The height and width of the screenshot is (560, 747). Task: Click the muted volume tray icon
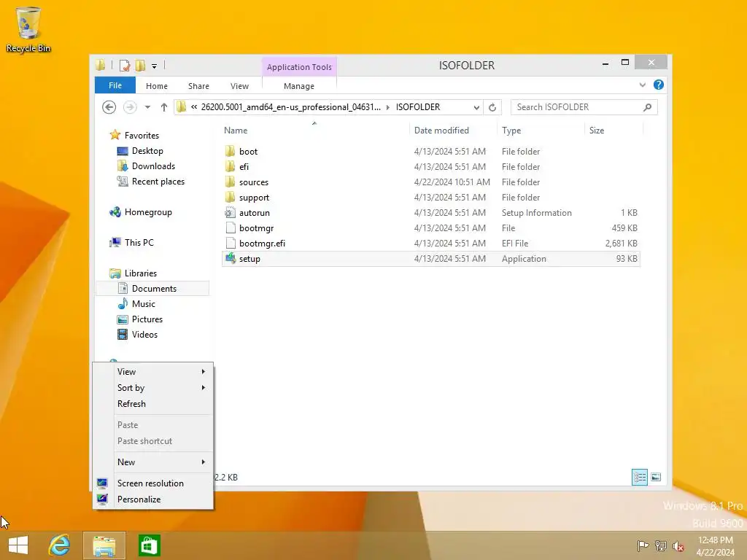(678, 545)
